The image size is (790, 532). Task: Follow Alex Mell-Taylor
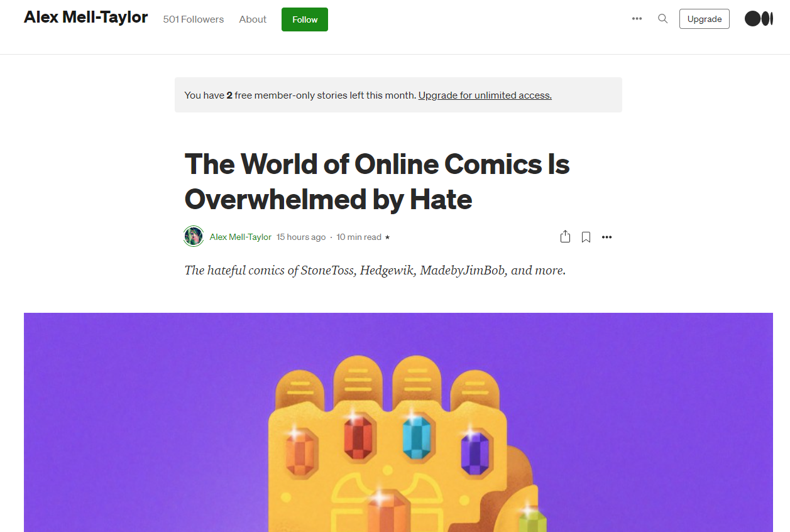point(305,19)
